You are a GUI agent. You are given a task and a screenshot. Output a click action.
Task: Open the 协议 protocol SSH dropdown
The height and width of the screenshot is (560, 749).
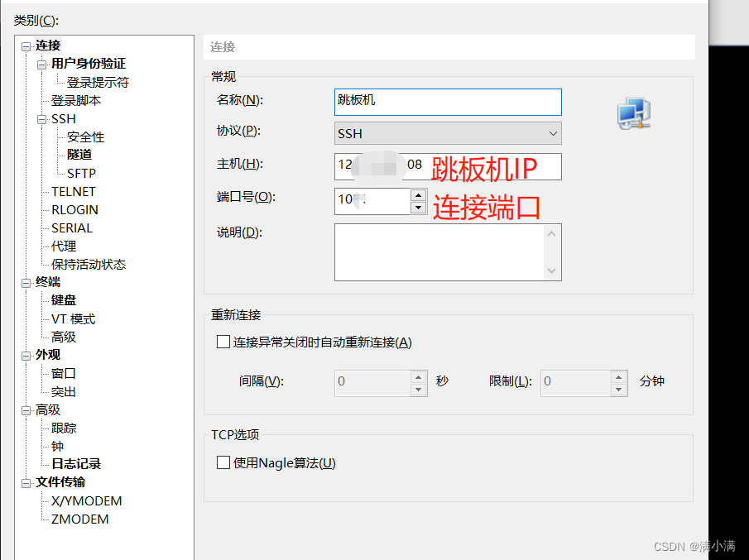[x=448, y=133]
